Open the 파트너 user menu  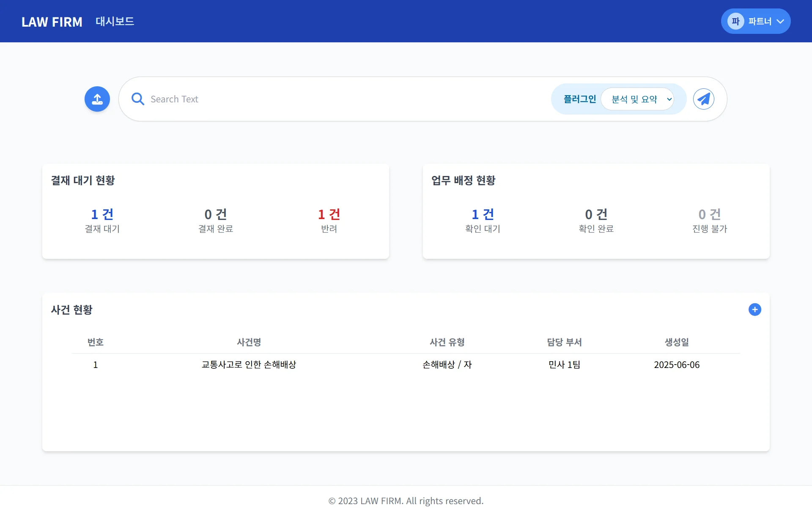coord(756,21)
